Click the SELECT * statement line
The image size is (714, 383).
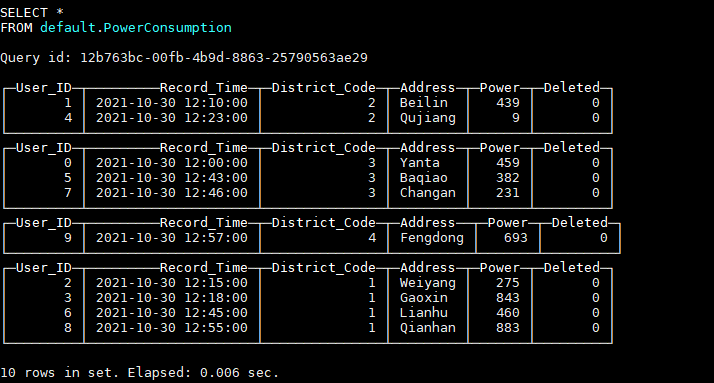pyautogui.click(x=32, y=13)
